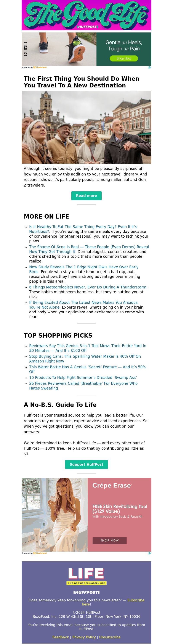Open the sparkling water maker deal link
This screenshot has height=644, width=173.
click(85, 359)
